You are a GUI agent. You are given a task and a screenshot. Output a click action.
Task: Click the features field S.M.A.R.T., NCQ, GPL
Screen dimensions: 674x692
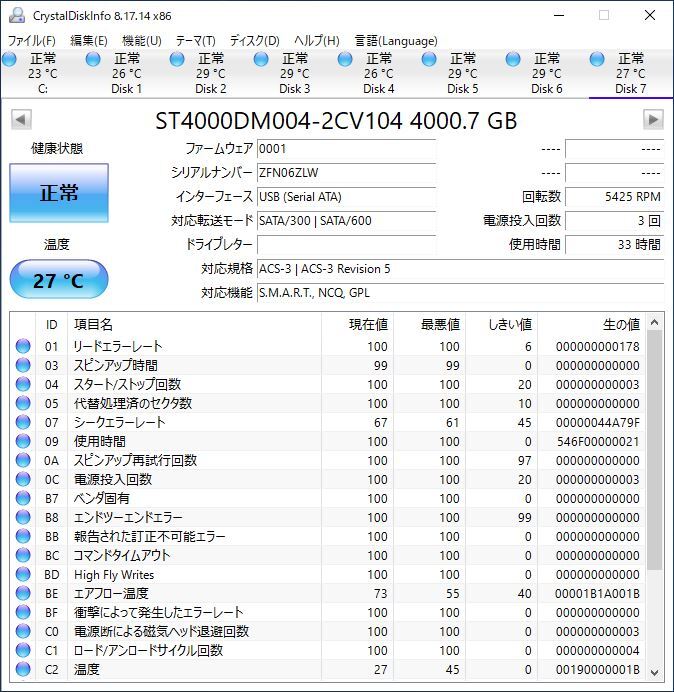(460, 292)
